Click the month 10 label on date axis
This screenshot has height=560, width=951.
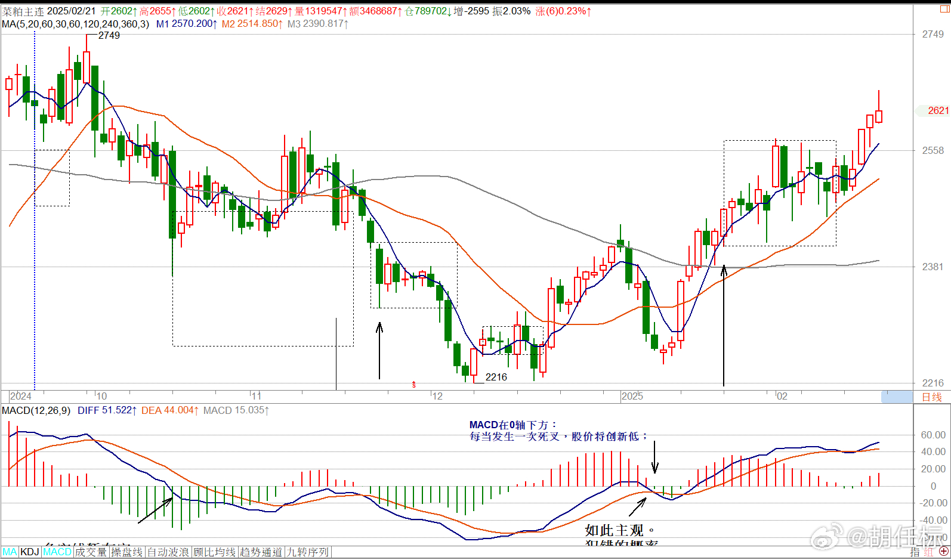click(x=101, y=396)
